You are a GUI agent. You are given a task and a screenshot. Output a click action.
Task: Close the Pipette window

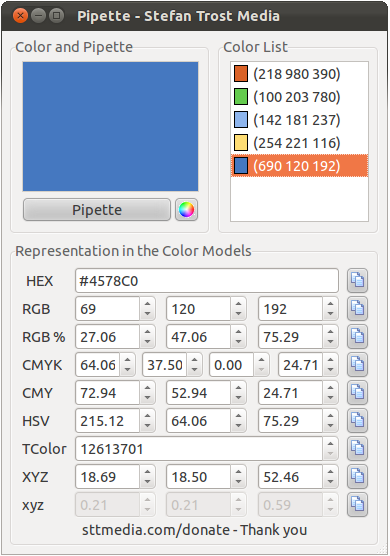20,16
